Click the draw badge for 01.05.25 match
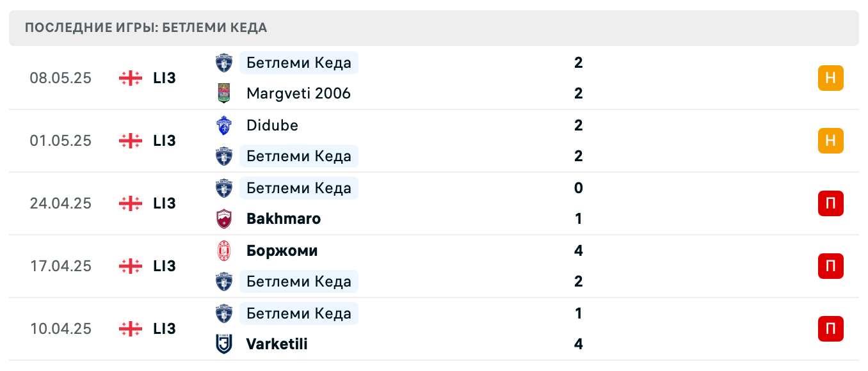Screen dimensions: 868x371 tap(830, 141)
